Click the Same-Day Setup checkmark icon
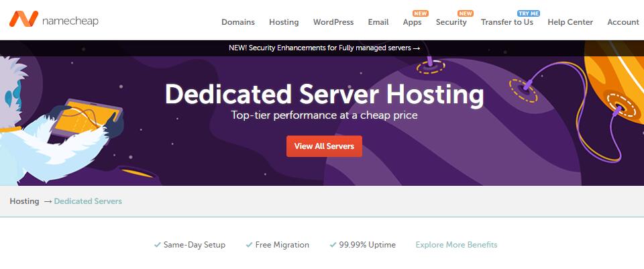 [157, 245]
